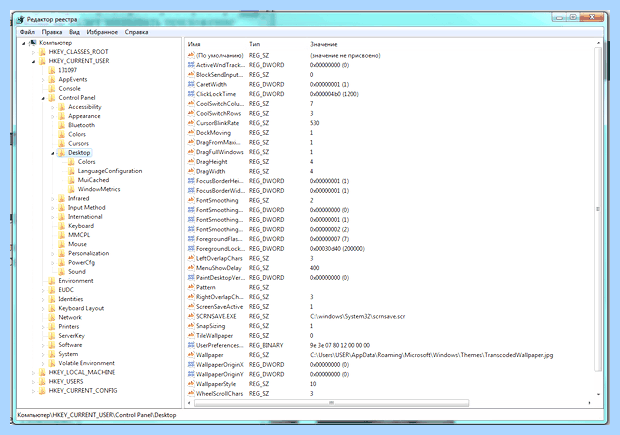This screenshot has height=435, width=620.
Task: Select the DragFullWindows value
Action: 220,152
